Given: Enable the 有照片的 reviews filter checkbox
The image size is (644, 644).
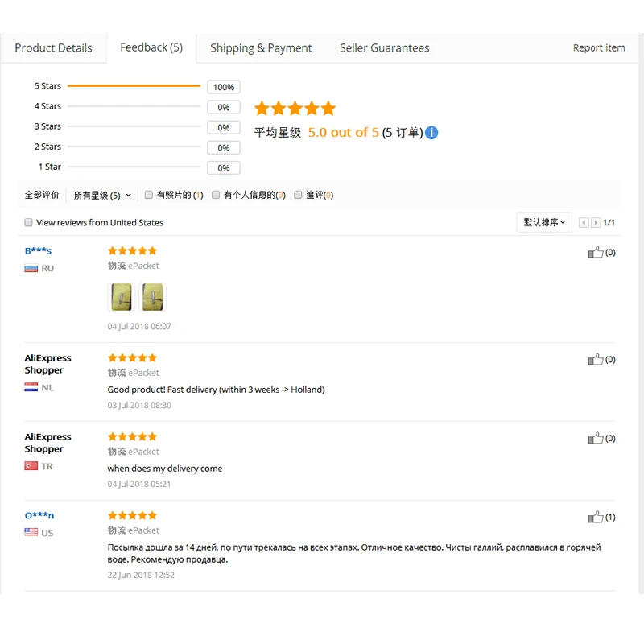Looking at the screenshot, I should pos(149,195).
